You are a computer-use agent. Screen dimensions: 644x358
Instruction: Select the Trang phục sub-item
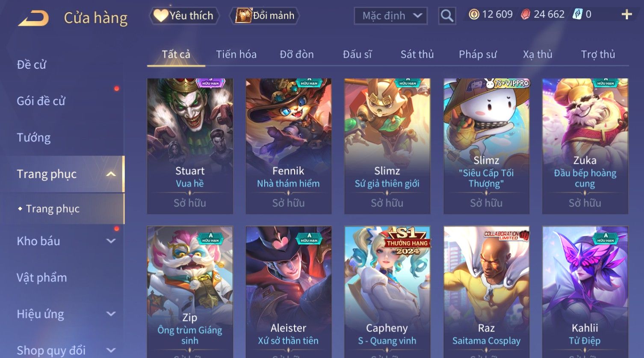click(x=53, y=208)
